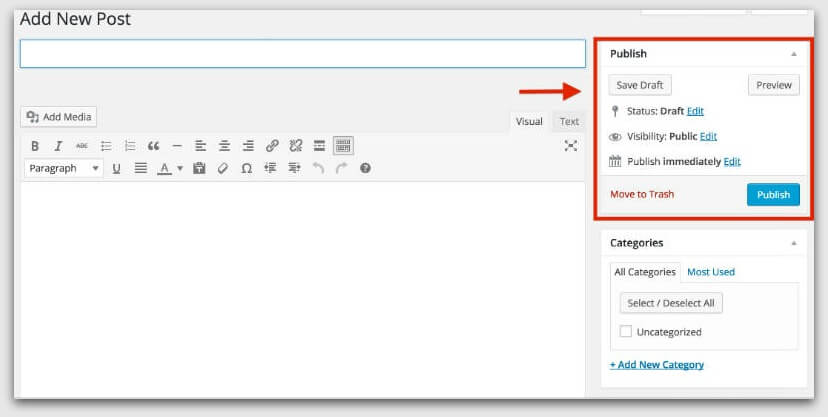Collapse the Categories panel

(794, 243)
